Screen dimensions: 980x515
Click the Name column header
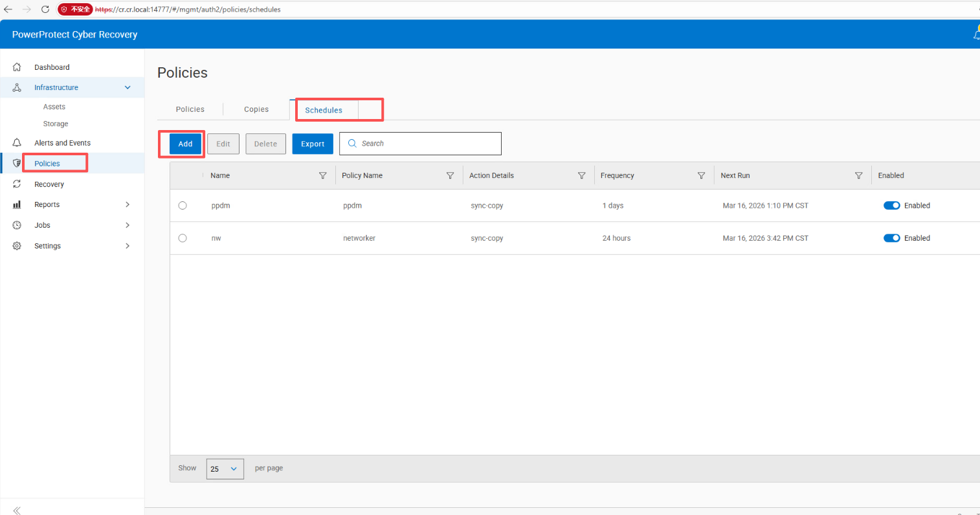click(x=220, y=175)
